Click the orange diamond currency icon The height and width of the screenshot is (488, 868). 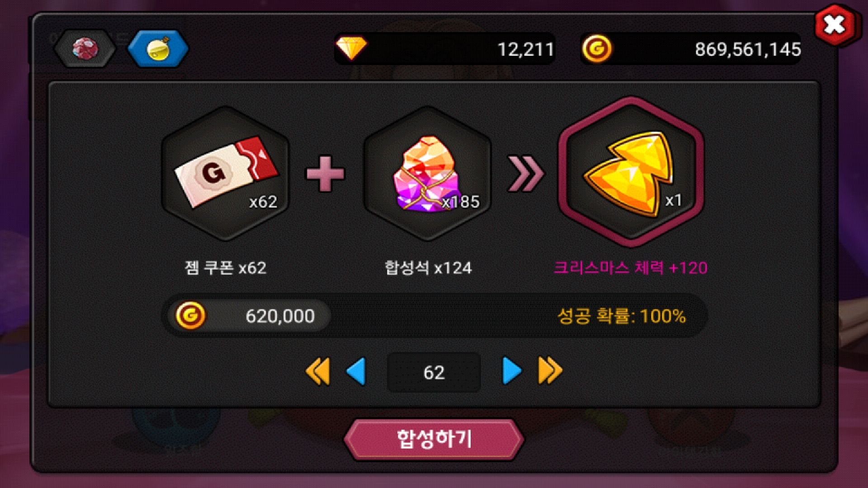(351, 48)
